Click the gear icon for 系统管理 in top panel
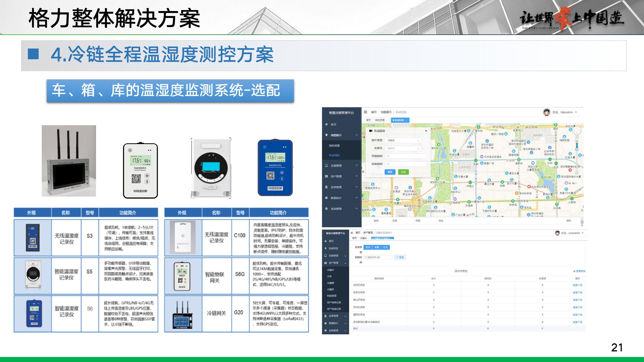The image size is (644, 362). tap(327, 209)
